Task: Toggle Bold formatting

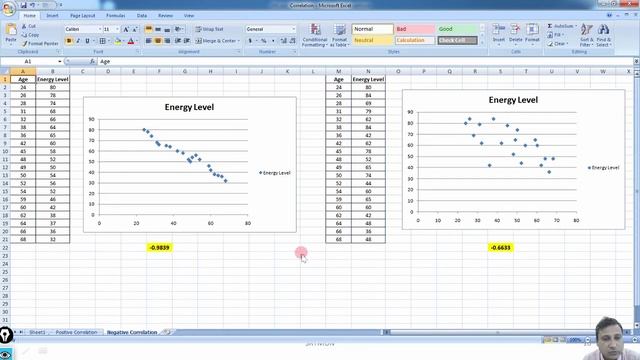Action: pos(69,41)
